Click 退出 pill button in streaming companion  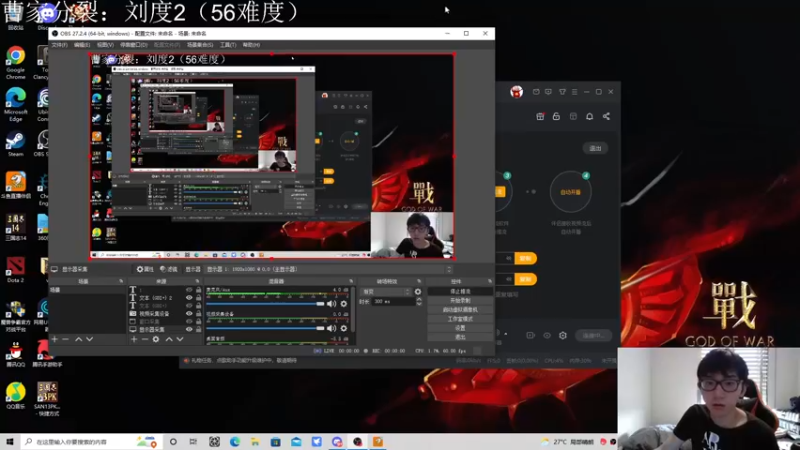[x=595, y=148]
